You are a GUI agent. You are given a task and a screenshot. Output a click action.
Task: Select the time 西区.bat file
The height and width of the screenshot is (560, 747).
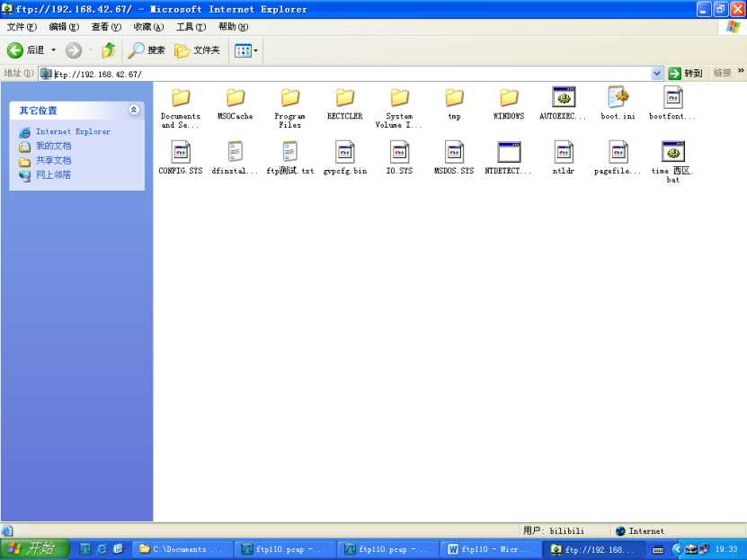(672, 163)
